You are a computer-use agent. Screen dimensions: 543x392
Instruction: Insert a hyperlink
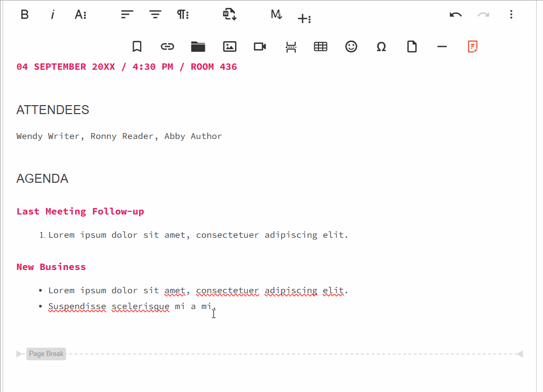point(167,46)
